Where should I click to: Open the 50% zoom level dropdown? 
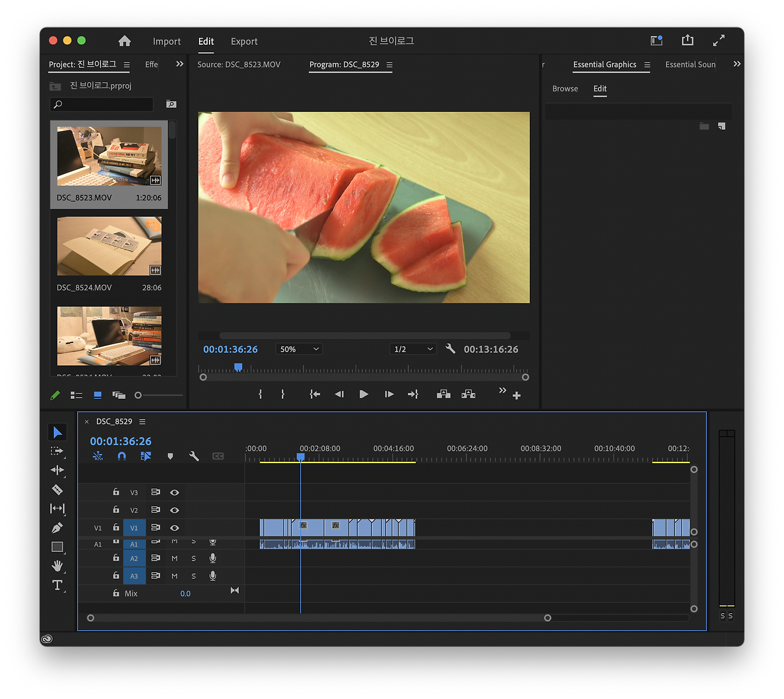click(x=299, y=349)
